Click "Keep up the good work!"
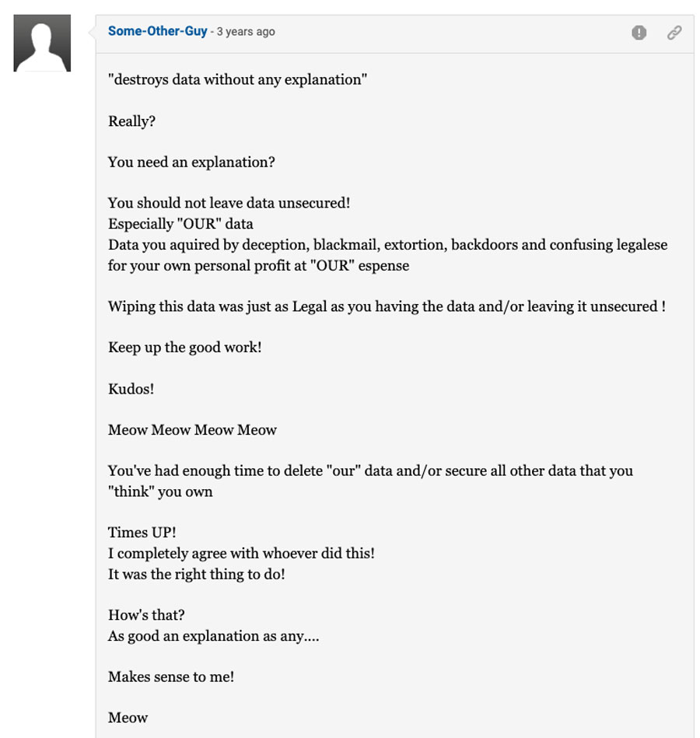Viewport: 700px width, 738px height. coord(184,348)
